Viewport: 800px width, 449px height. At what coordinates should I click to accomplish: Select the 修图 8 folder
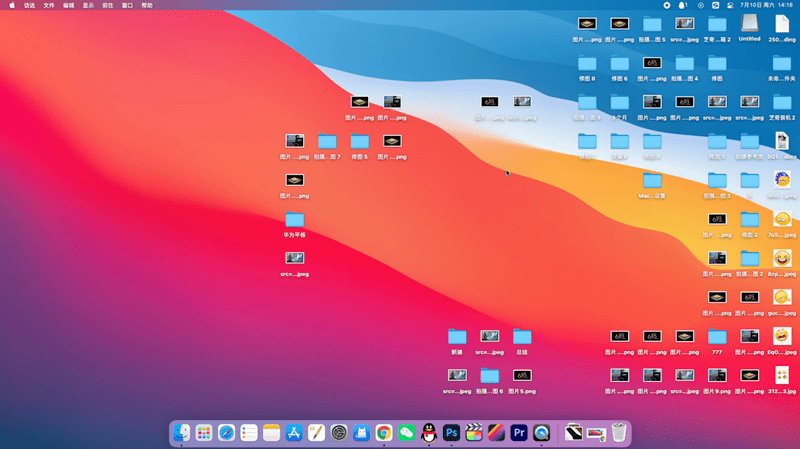point(587,68)
